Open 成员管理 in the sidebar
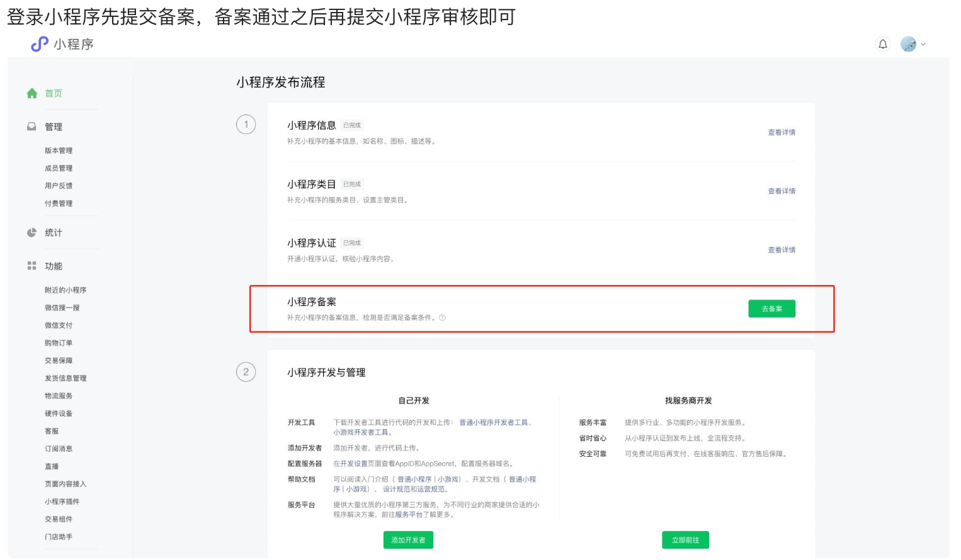The height and width of the screenshot is (560, 961). click(59, 168)
